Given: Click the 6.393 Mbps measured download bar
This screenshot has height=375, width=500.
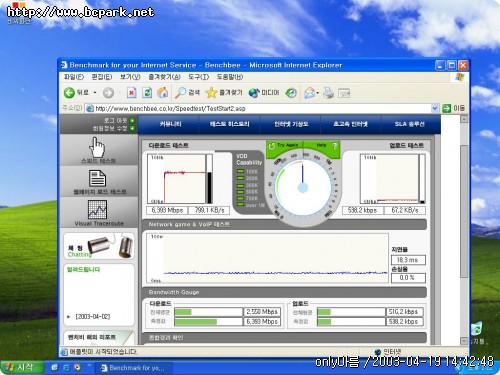Looking at the screenshot, I should tap(209, 322).
